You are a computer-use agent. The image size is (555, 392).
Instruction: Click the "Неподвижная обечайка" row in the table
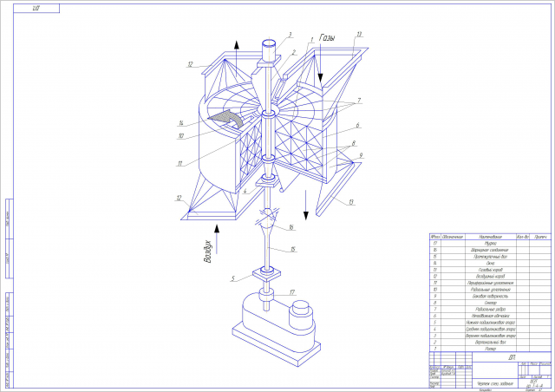point(490,316)
